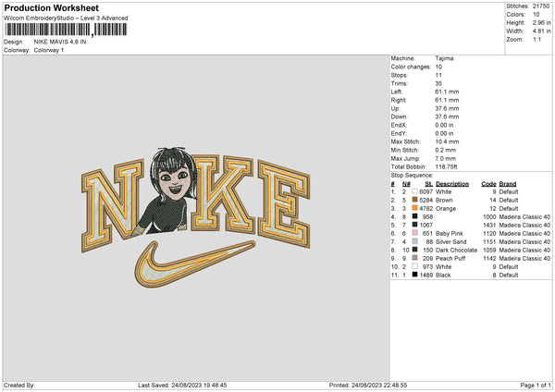Viewport: 555px width, 392px height.
Task: Click the 'Stop Sequence:' heading
Action: click(412, 175)
